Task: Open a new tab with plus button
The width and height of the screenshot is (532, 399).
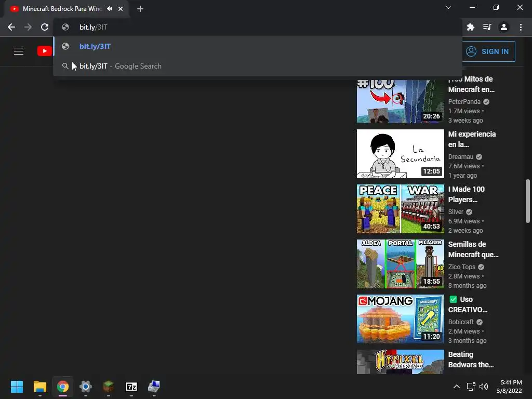Action: tap(140, 9)
